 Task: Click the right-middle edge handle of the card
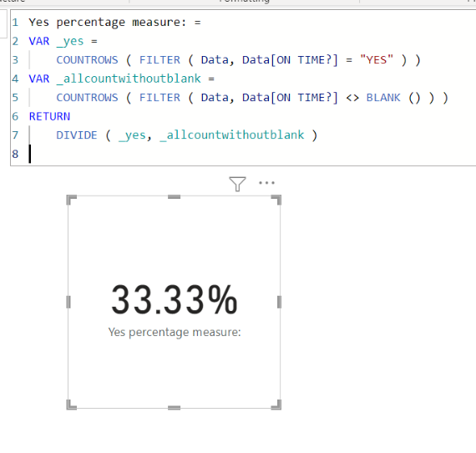pos(279,302)
